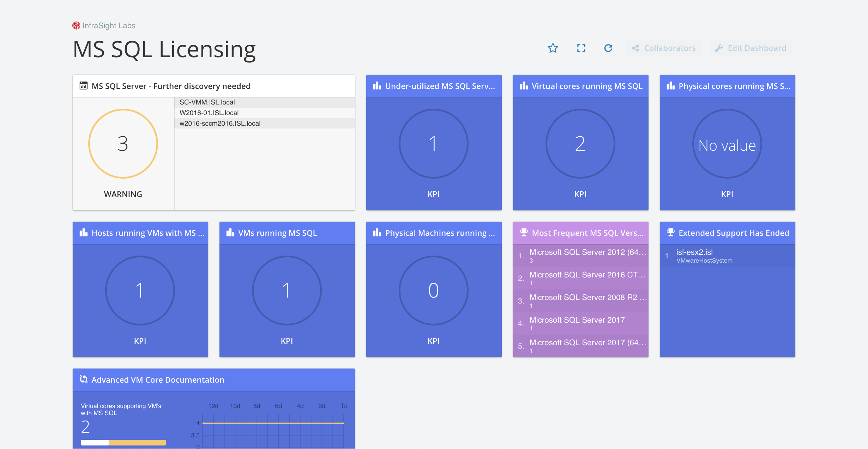Click Physical cores running MS S... title

735,86
